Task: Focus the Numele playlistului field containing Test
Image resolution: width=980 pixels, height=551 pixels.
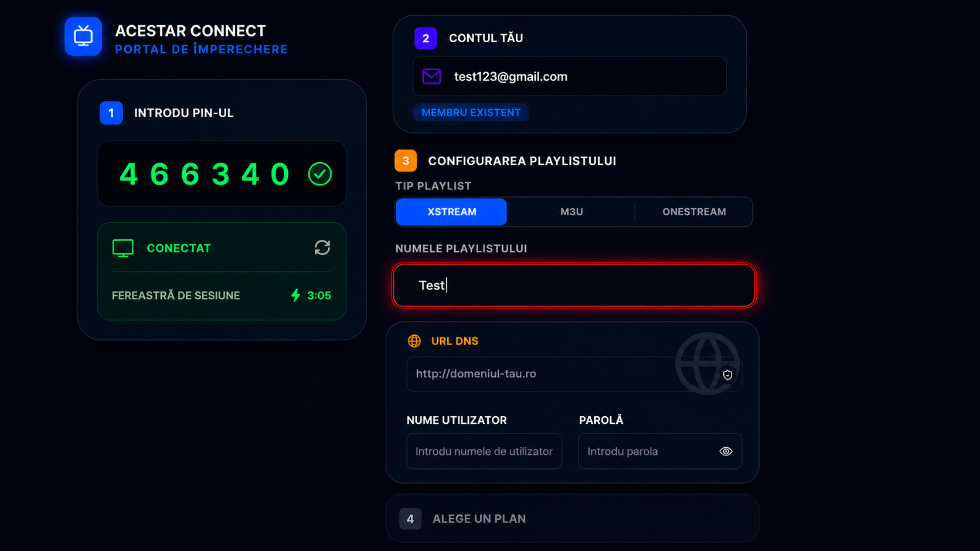Action: [x=574, y=285]
